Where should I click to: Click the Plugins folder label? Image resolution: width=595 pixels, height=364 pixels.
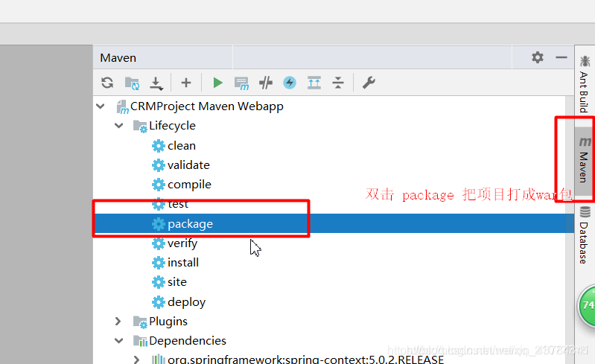click(x=168, y=322)
